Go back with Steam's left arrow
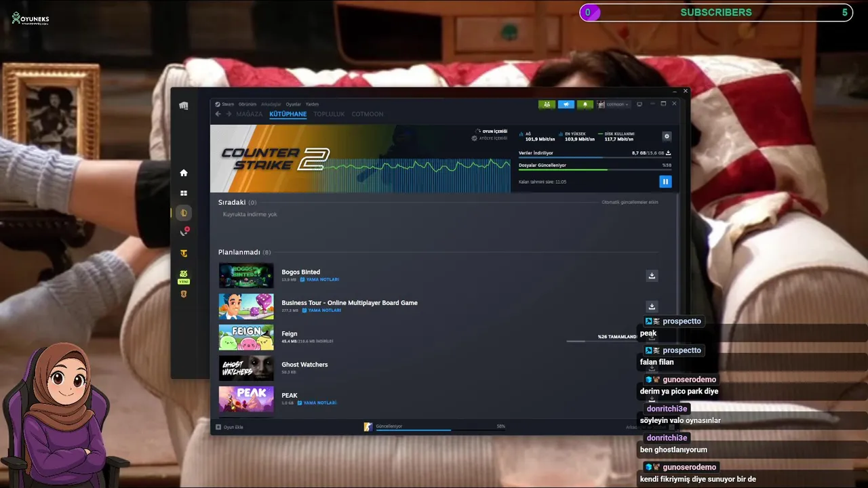This screenshot has width=868, height=488. [x=218, y=114]
